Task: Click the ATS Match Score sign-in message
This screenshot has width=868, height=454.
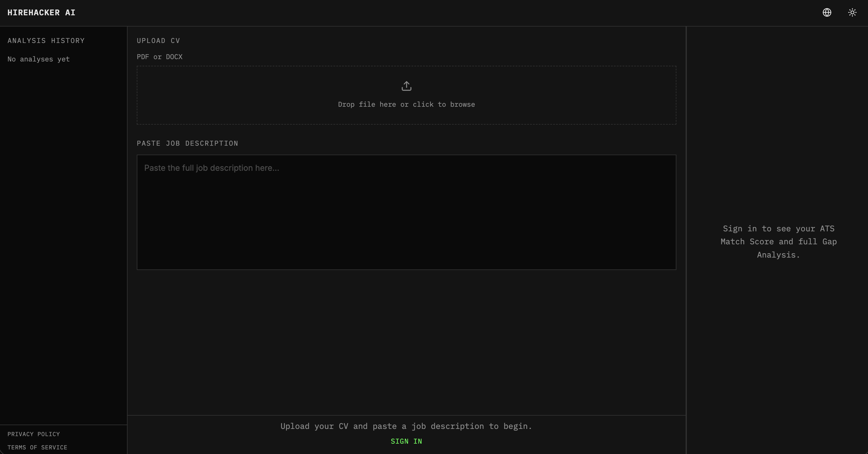Action: click(x=778, y=241)
